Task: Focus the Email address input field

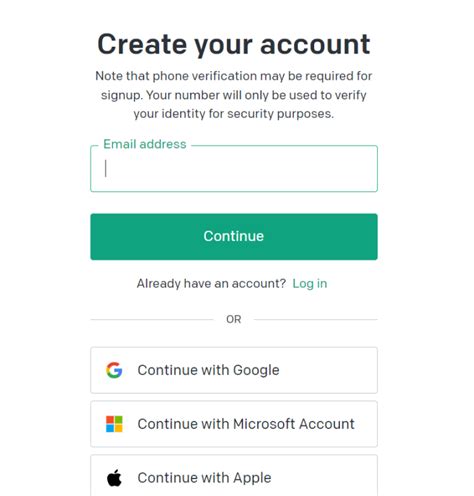Action: click(x=234, y=169)
